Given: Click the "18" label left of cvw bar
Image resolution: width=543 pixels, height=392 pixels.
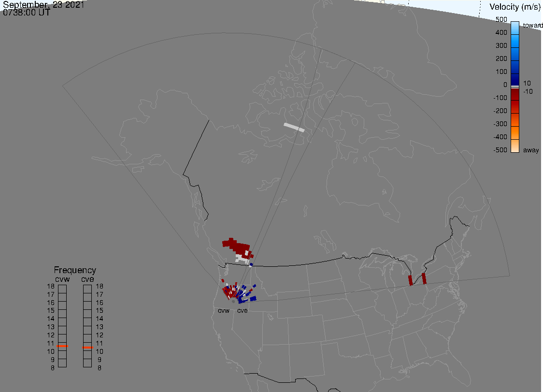Looking at the screenshot, I should point(51,286).
